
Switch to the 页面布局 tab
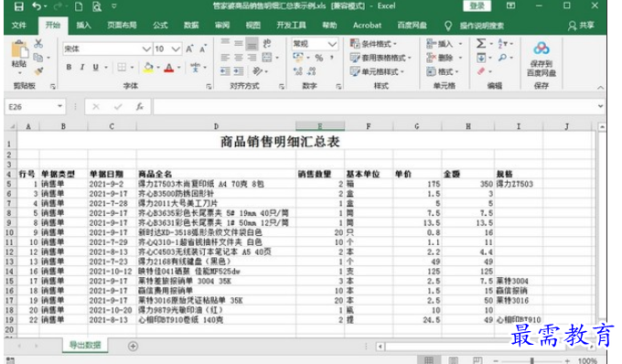[122, 26]
